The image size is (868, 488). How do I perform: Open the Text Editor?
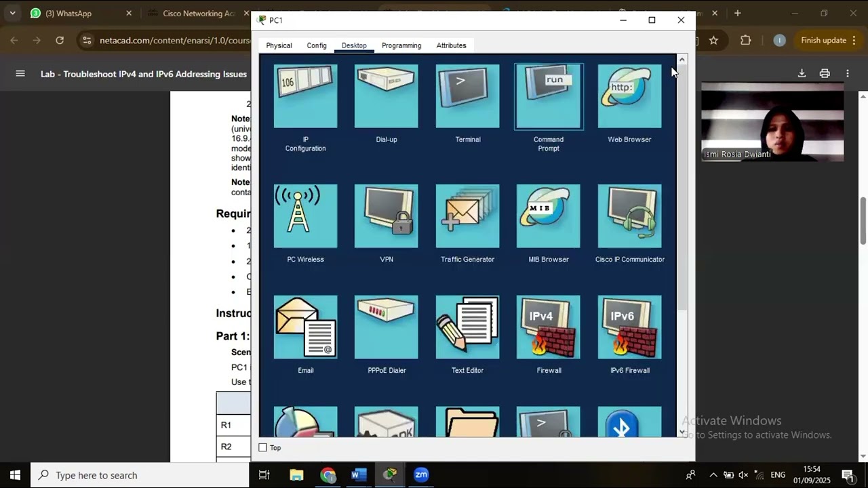[x=467, y=327]
